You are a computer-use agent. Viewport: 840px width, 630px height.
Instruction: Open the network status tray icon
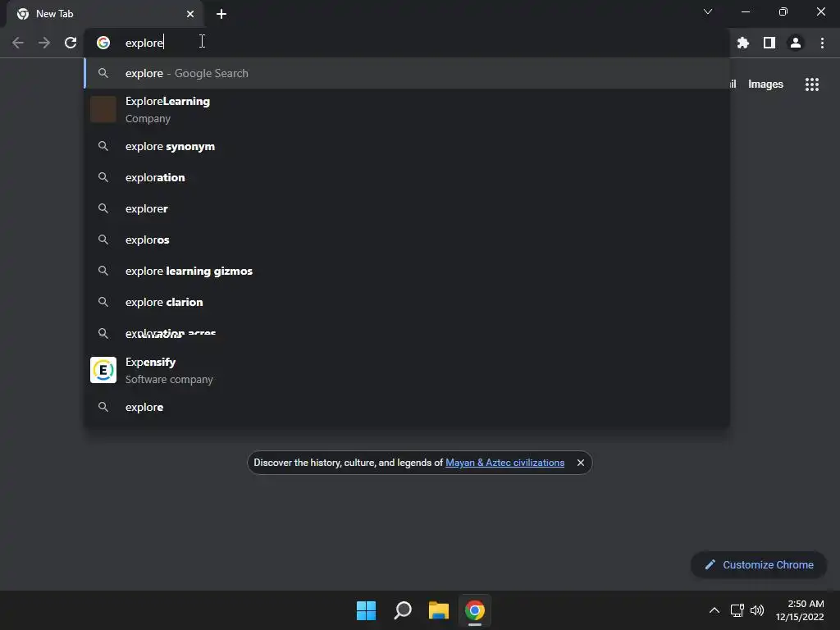[737, 610]
